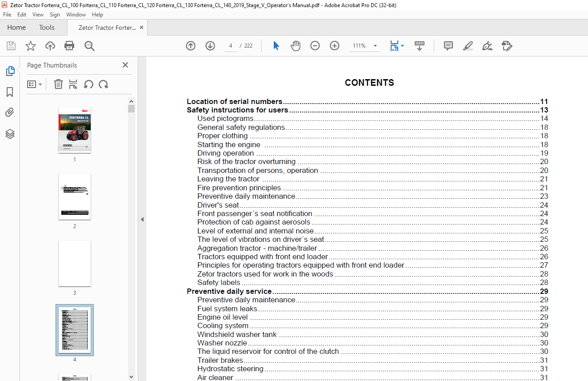Activate the Hand pan tool
The width and height of the screenshot is (588, 381).
tap(296, 46)
